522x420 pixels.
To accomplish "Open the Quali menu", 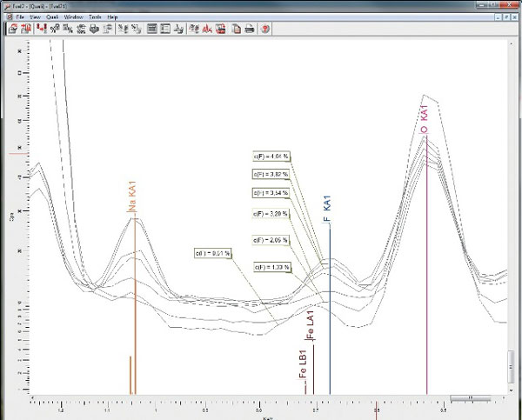I will (52, 17).
